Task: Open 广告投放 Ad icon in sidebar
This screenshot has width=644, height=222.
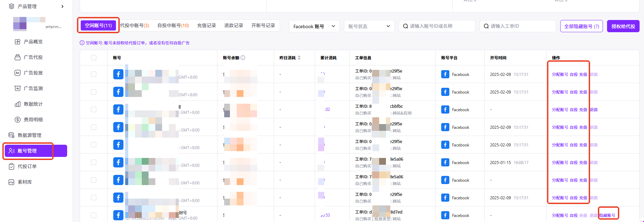Action: pyautogui.click(x=18, y=73)
